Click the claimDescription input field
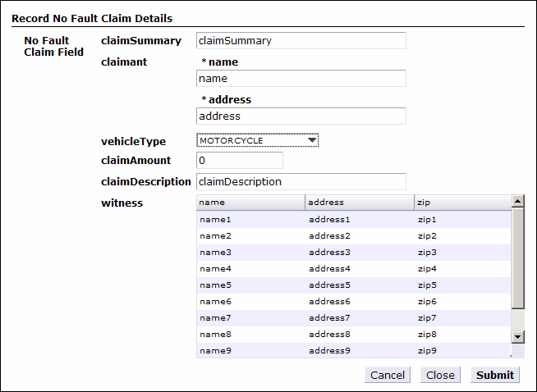The image size is (537, 392). tap(301, 181)
